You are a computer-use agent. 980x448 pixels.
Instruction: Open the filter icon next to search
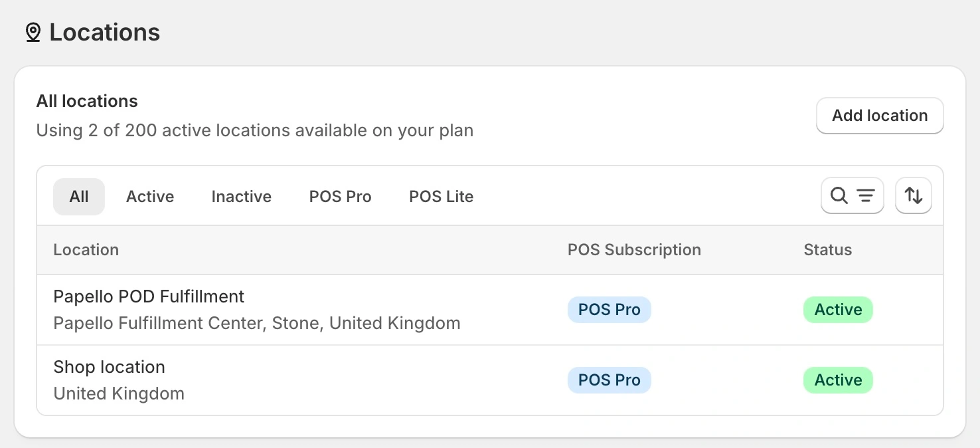[x=865, y=195]
